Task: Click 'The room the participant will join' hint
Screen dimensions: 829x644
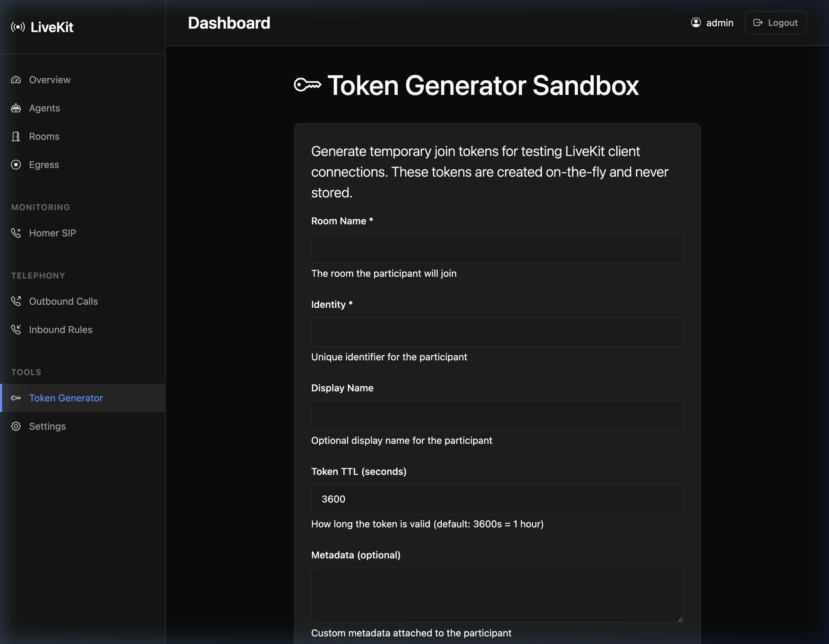Action: (x=384, y=273)
